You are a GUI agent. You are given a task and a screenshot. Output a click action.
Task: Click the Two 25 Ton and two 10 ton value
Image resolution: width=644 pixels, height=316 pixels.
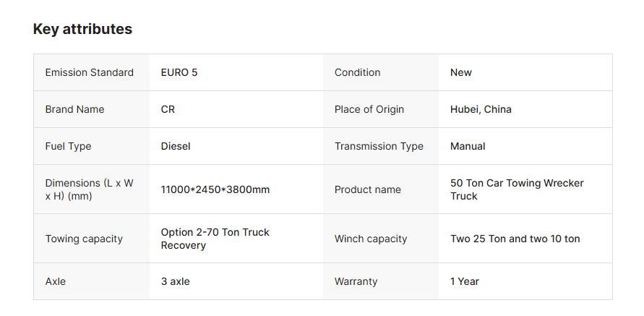click(x=515, y=239)
